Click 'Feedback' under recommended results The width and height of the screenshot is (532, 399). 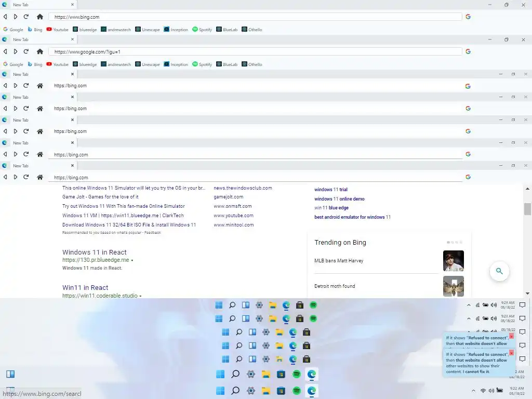click(x=152, y=232)
